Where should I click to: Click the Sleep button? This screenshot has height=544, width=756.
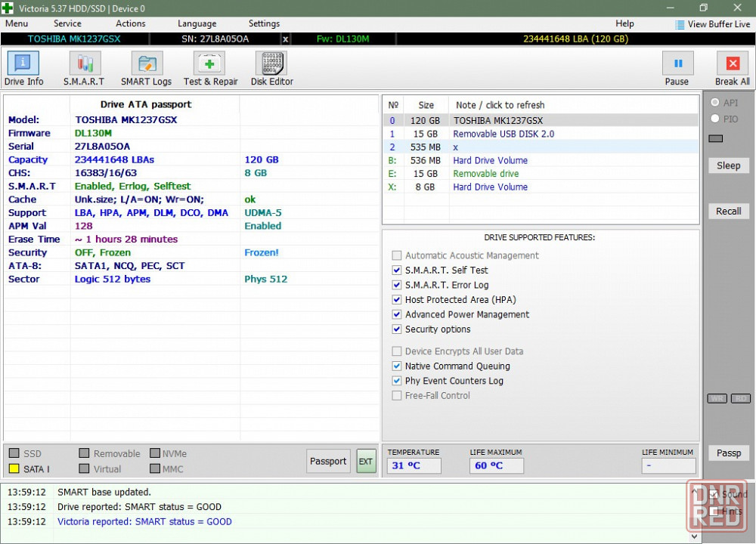point(728,165)
